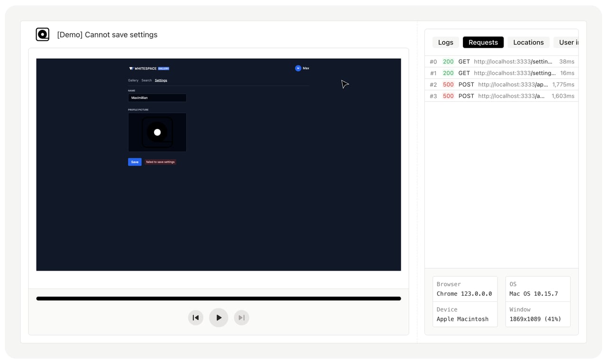Click the Whitespace Gallery logo
The height and width of the screenshot is (364, 607).
tap(149, 68)
